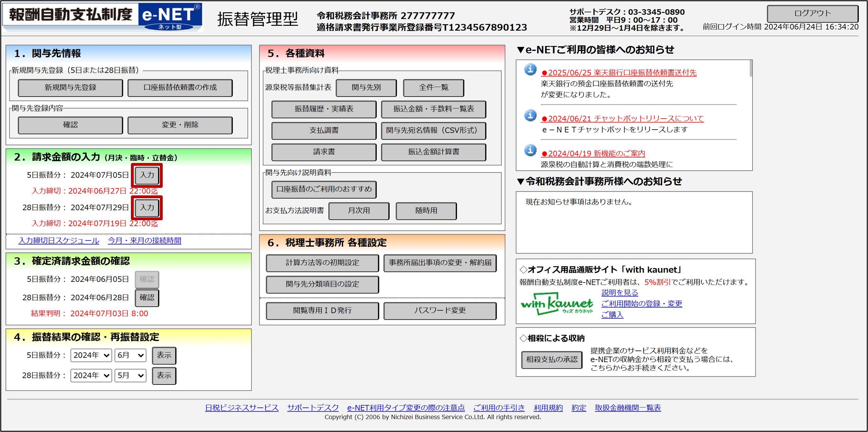Click 楽天銀行口座振替依頼書送付先 news headline
The height and width of the screenshot is (432, 868).
point(618,72)
